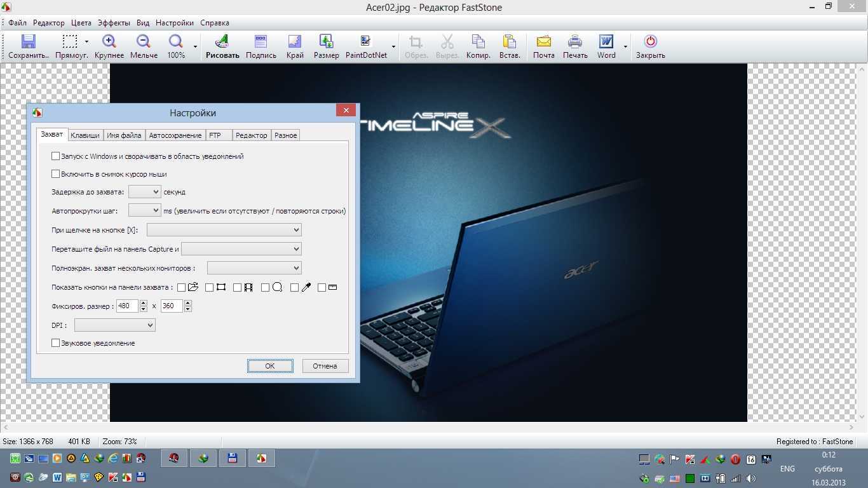This screenshot has height=488, width=868.
Task: Click the Копир. copy icon
Action: pos(478,42)
